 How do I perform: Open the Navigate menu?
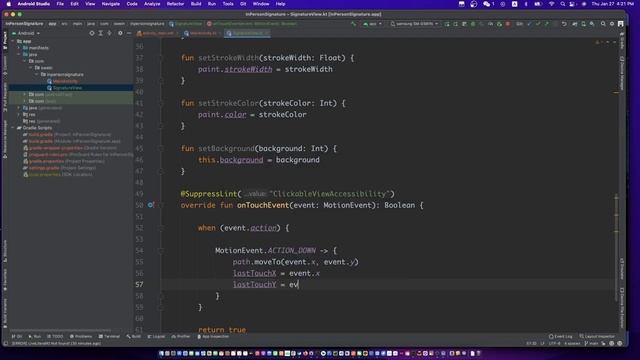point(111,4)
